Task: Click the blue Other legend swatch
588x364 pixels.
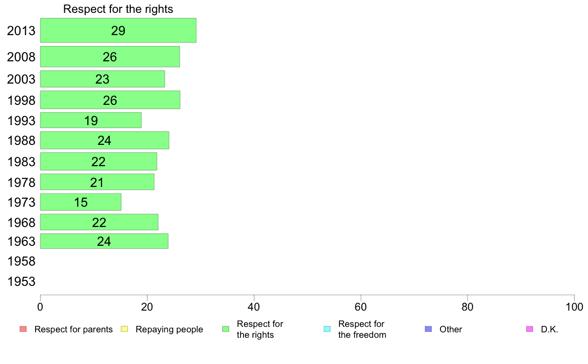Action: (x=428, y=329)
